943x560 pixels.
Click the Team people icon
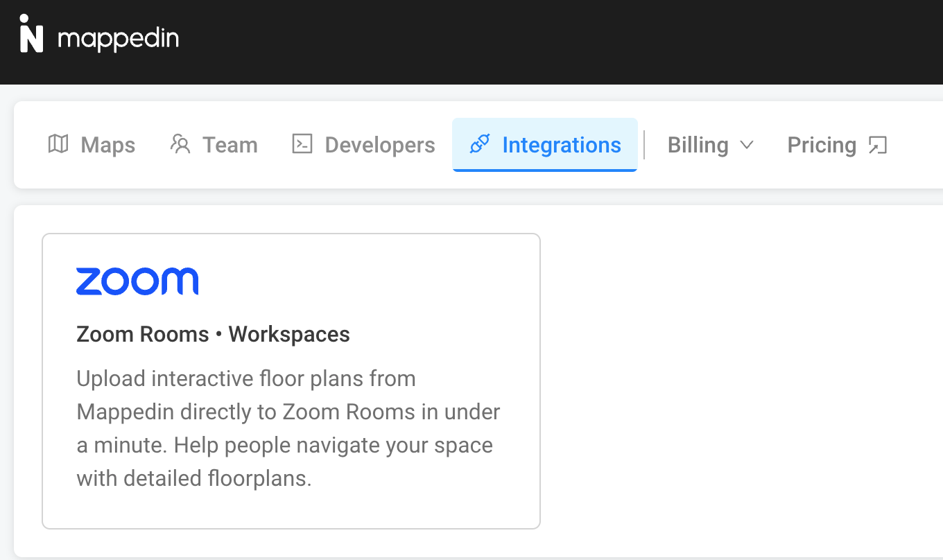[x=180, y=144]
